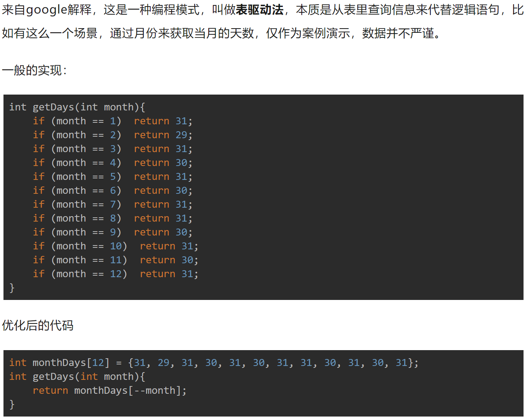527x420 pixels.
Task: Click the closing brace of the second code block
Action: coord(12,404)
